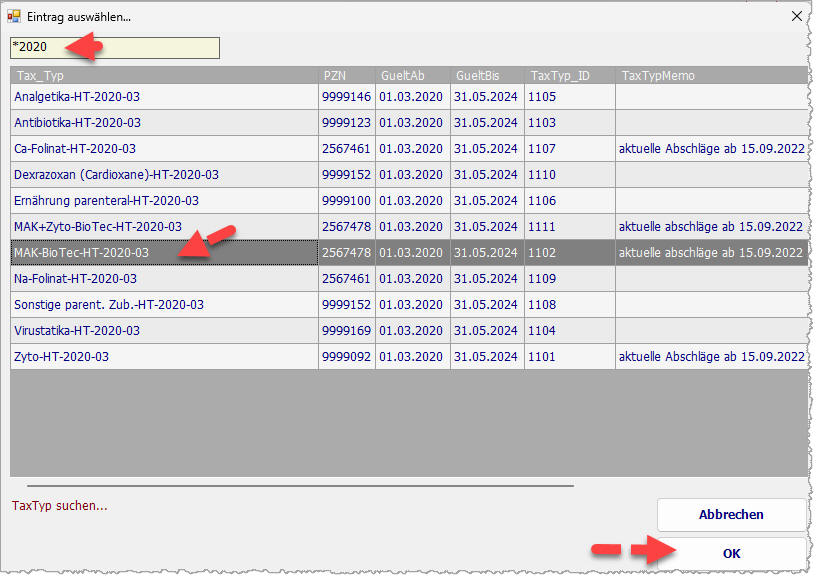This screenshot has height=579, width=816.
Task: Click the TaxTyp suchen... status label
Action: [x=60, y=506]
